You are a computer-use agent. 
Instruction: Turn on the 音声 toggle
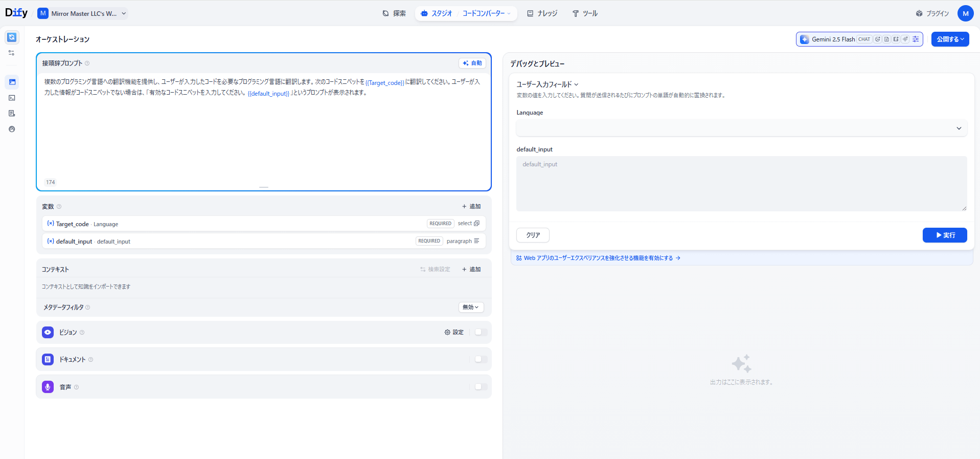481,387
